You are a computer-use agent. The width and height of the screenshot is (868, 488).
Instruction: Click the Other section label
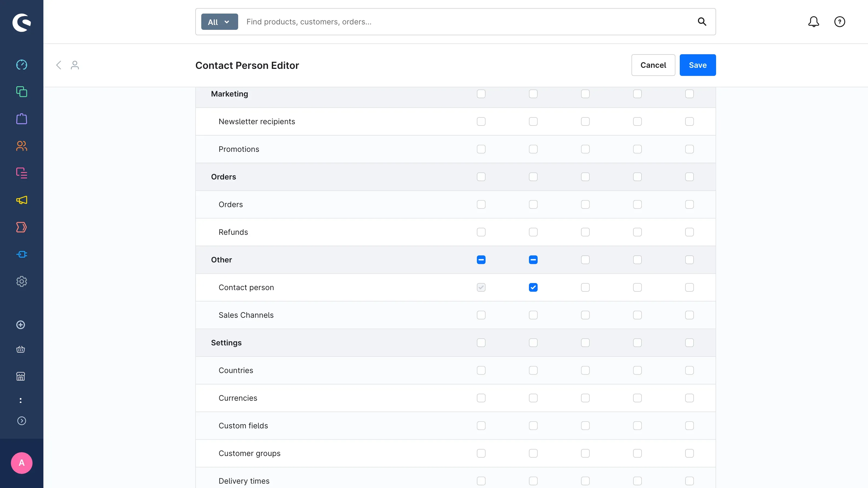[221, 260]
